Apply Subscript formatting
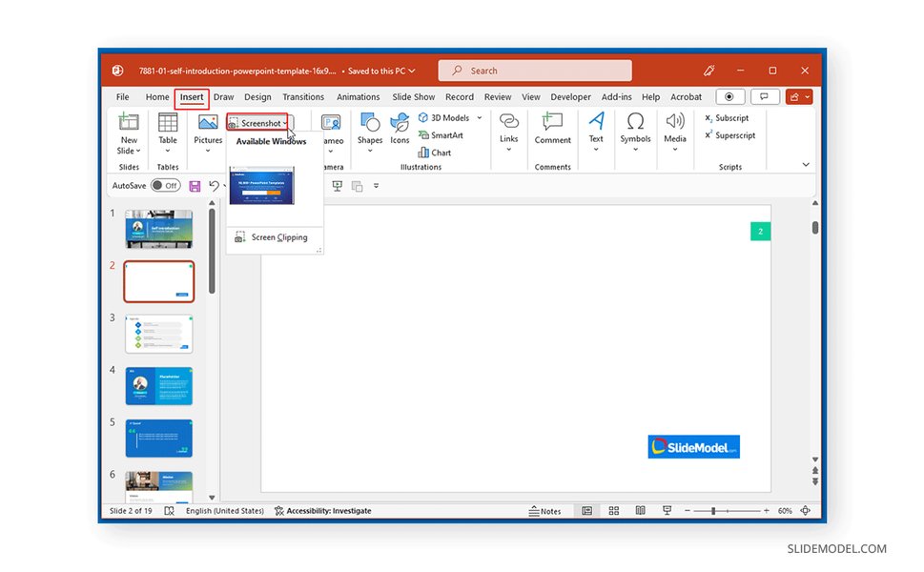The image size is (924, 572). point(727,118)
